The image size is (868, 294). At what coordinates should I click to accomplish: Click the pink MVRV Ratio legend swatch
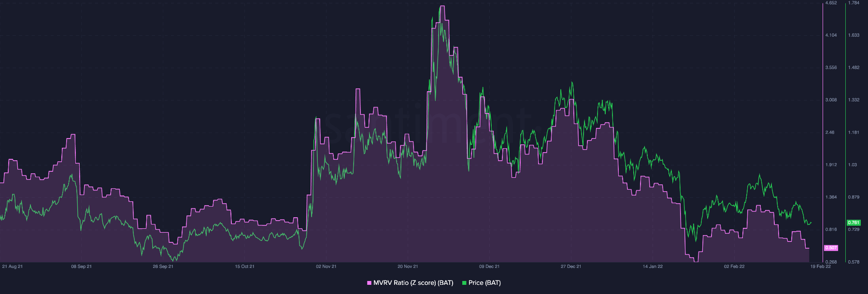click(370, 283)
